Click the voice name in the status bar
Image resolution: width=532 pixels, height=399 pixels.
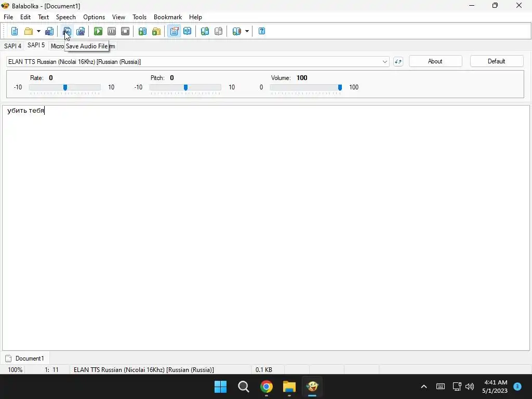pos(144,370)
